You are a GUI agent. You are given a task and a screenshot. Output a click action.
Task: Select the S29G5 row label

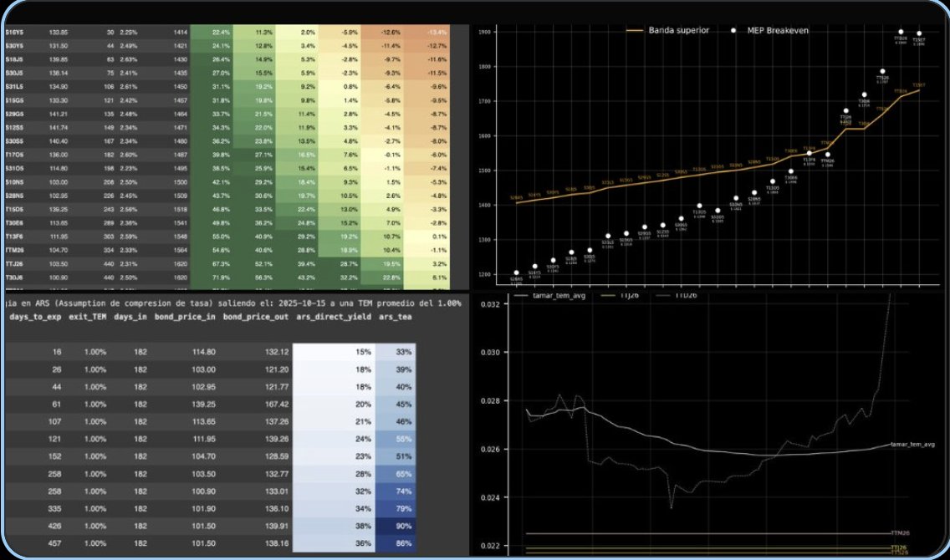pos(14,114)
